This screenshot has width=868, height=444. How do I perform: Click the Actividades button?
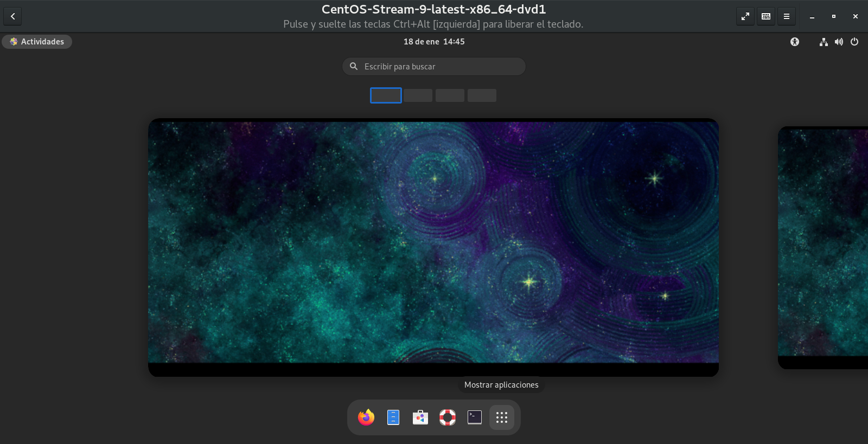(x=37, y=42)
